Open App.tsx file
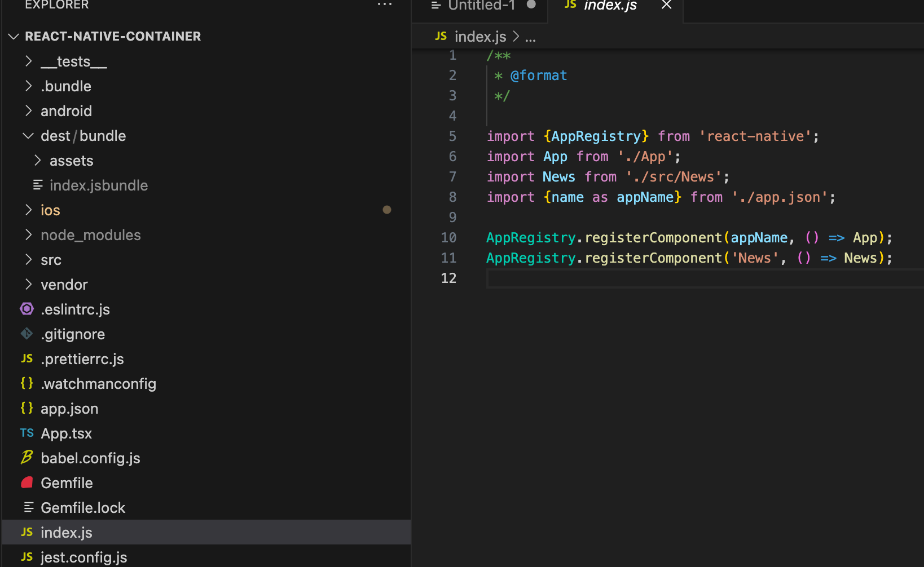The height and width of the screenshot is (567, 924). 66,433
